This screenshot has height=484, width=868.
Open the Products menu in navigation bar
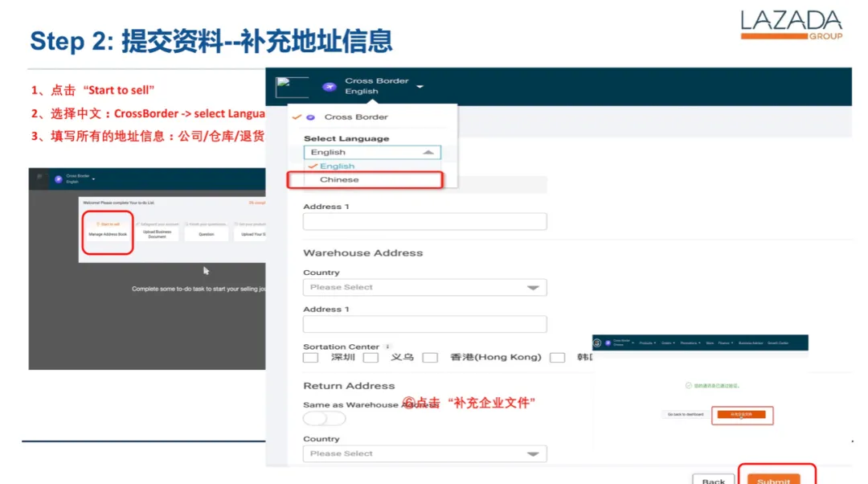645,342
